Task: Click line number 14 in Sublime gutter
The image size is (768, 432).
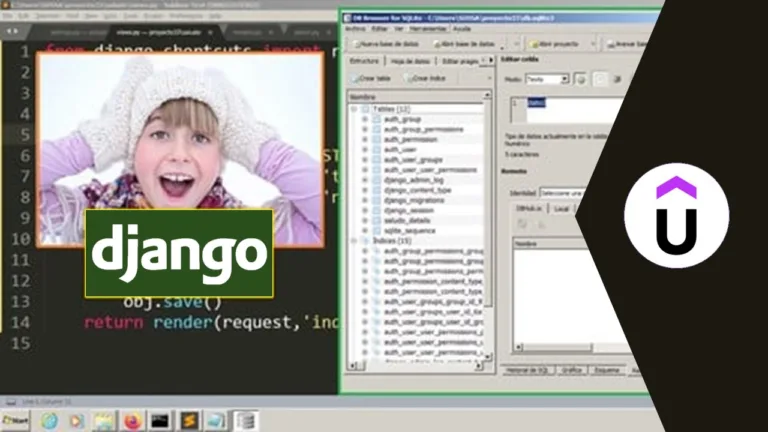Action: tap(20, 322)
